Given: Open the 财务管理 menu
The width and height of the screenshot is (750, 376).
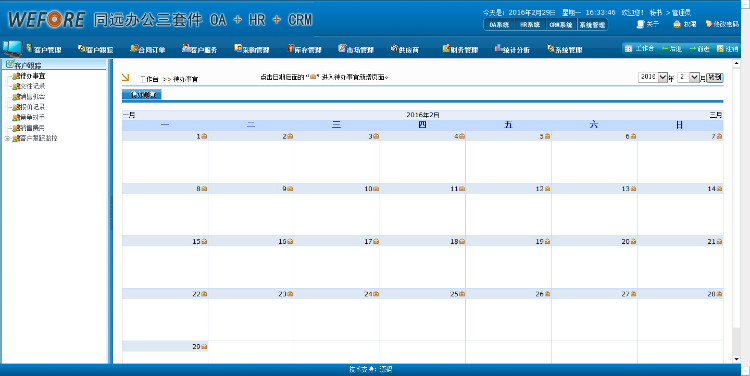Looking at the screenshot, I should pos(460,49).
